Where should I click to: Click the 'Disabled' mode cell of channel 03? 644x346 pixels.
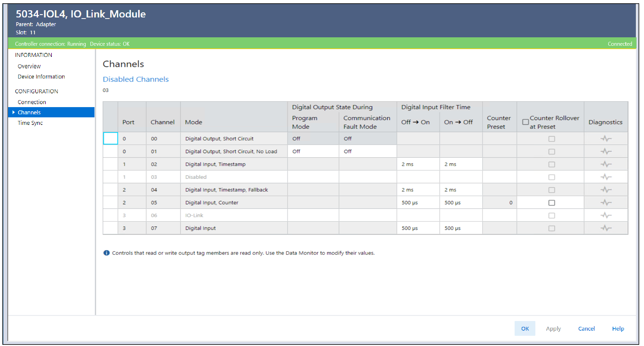coord(234,177)
